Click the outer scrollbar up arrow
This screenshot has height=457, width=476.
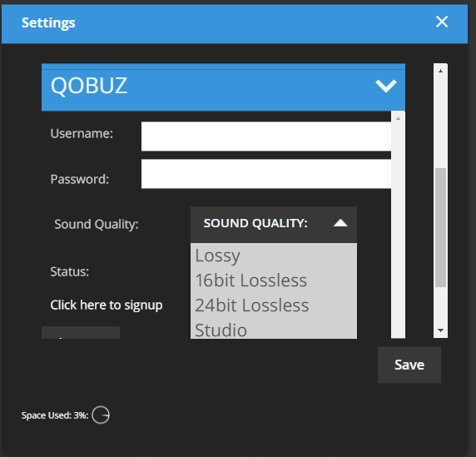tap(440, 71)
